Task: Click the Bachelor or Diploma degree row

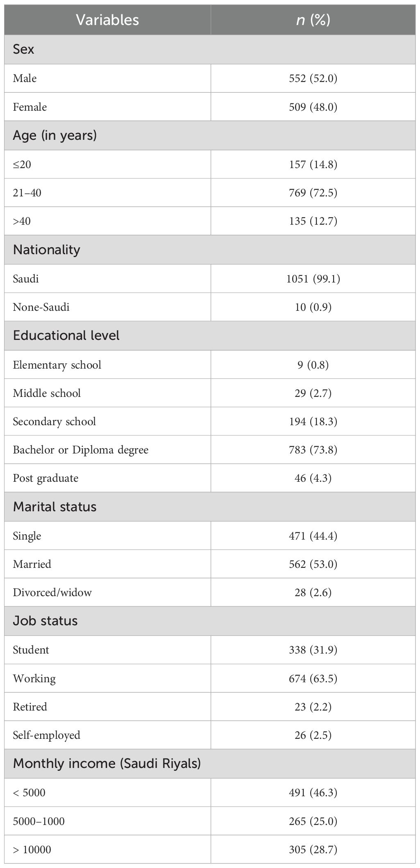Action: [81, 450]
